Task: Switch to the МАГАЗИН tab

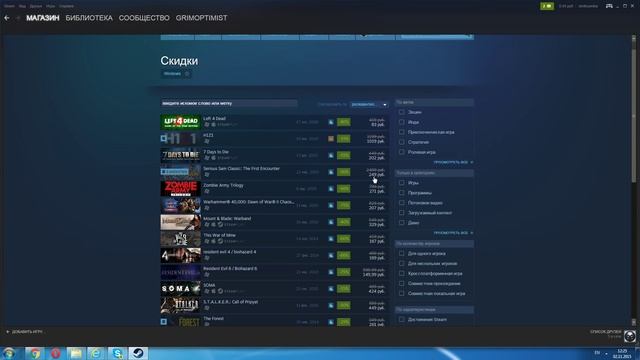Action: tap(43, 18)
